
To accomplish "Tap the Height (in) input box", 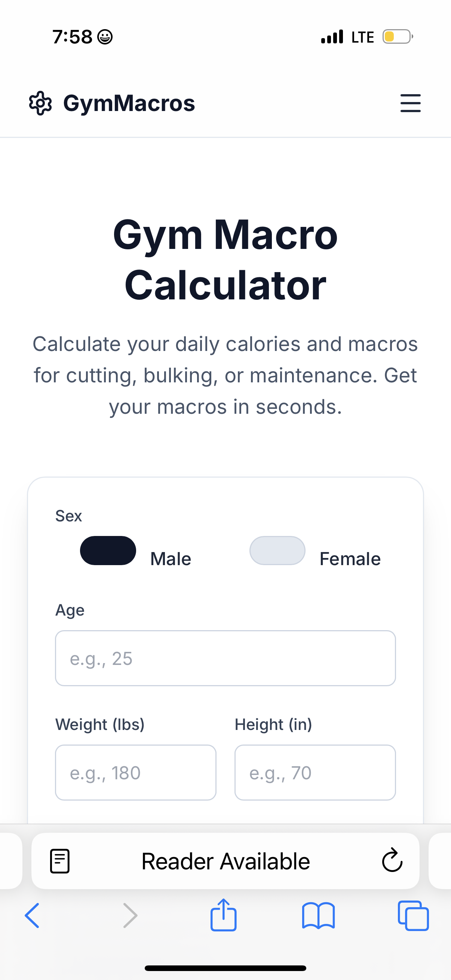I will click(315, 772).
